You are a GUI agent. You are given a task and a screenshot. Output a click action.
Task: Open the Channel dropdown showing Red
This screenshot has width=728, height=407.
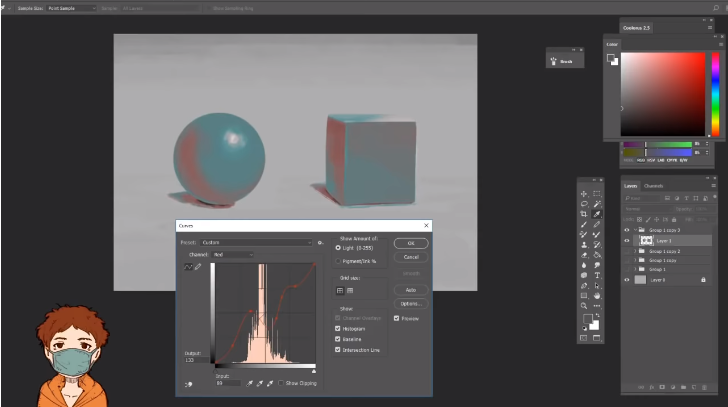(232, 254)
